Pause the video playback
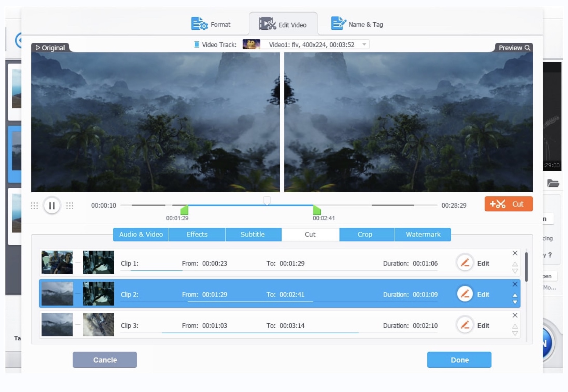 pyautogui.click(x=52, y=205)
